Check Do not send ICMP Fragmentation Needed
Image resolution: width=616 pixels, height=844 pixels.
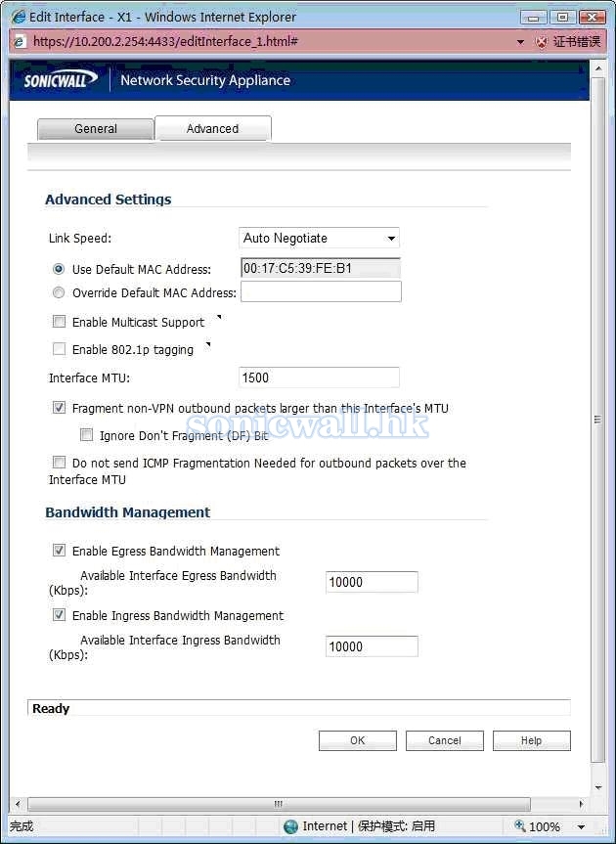(59, 462)
